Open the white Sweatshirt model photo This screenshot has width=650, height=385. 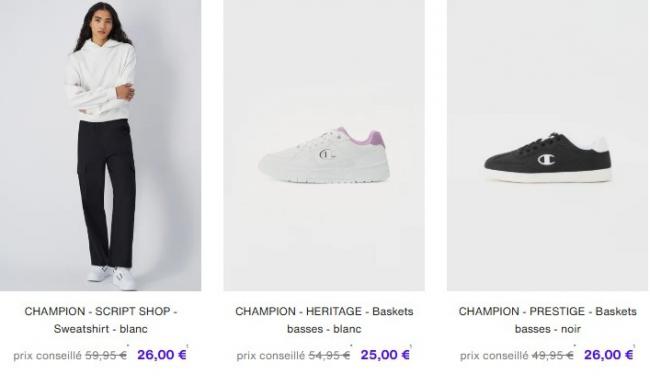(100, 145)
